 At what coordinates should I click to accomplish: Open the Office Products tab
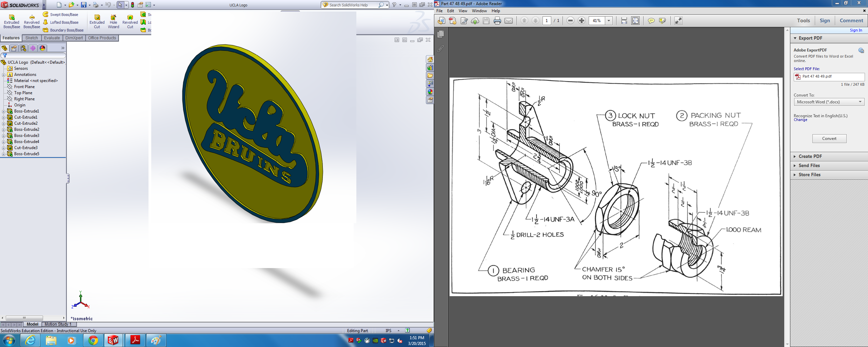coord(102,38)
